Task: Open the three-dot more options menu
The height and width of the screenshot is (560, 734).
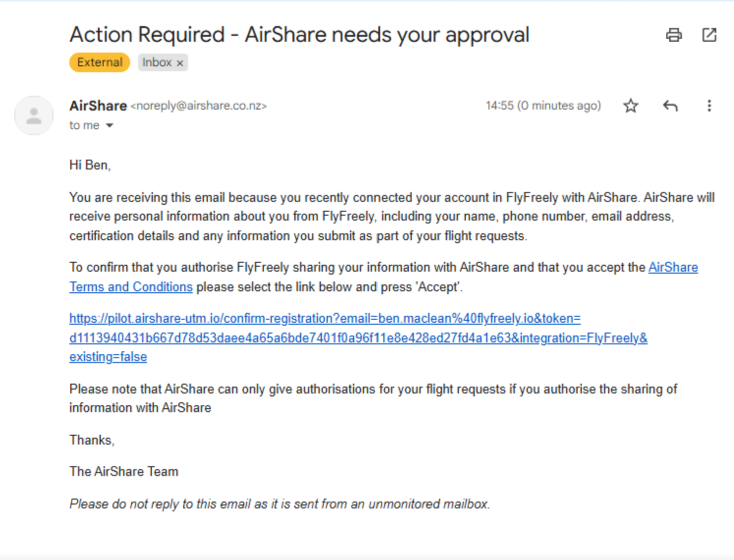Action: 709,106
